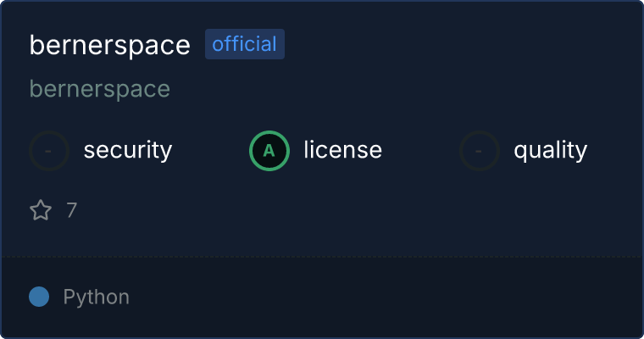Screen dimensions: 644x339
Task: Click the dotted divider above the footer
Action: click(322, 256)
